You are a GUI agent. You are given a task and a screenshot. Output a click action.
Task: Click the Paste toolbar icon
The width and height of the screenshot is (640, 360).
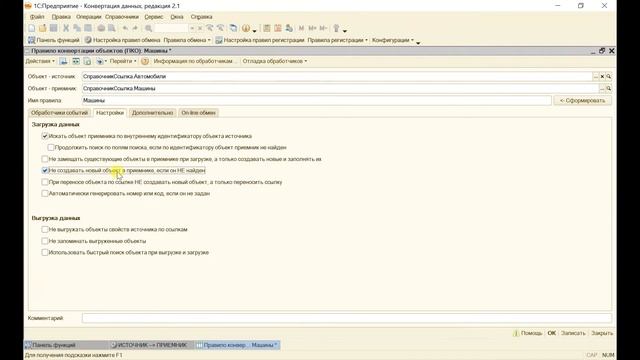pyautogui.click(x=88, y=28)
